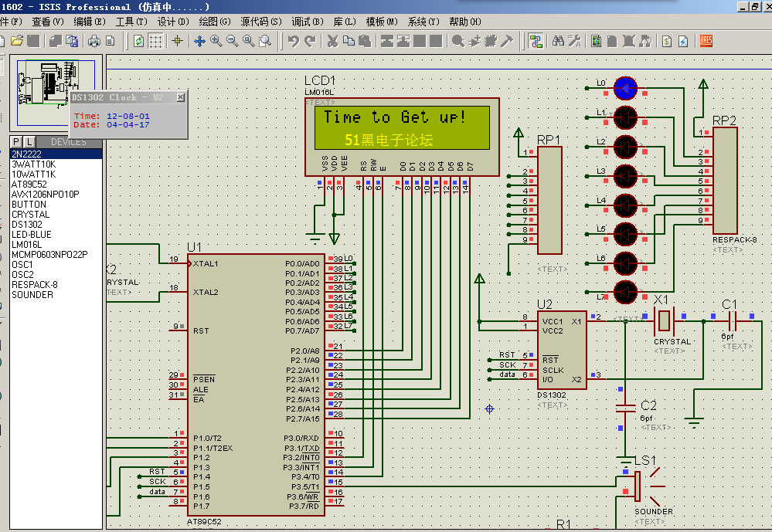Open the 查看(V) menu
Image resolution: width=772 pixels, height=532 pixels.
48,22
